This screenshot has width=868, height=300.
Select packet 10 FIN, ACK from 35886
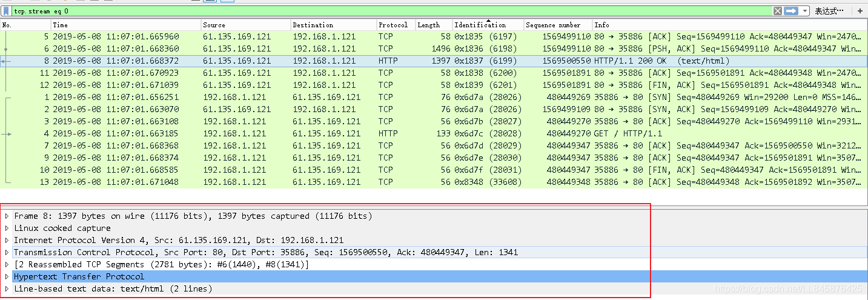434,170
